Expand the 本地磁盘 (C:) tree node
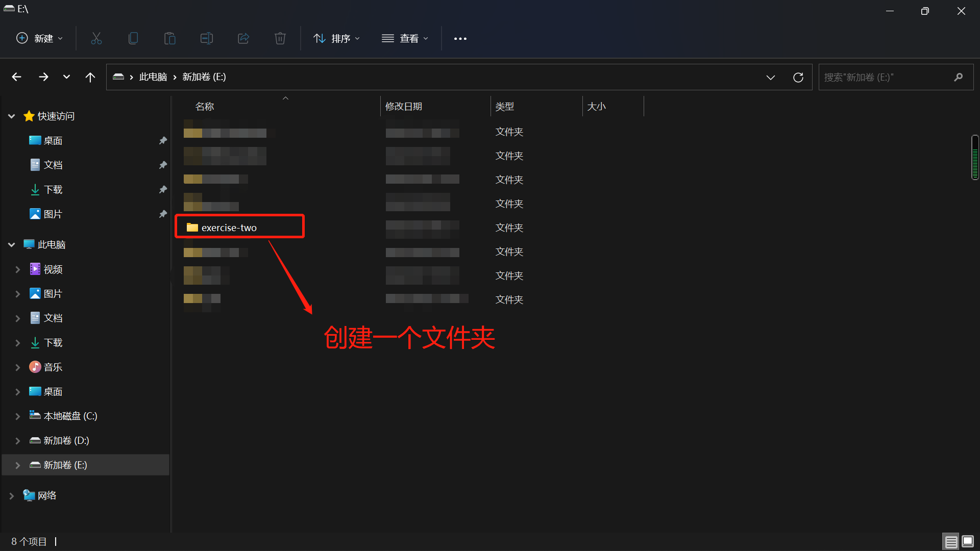980x551 pixels. pos(18,416)
